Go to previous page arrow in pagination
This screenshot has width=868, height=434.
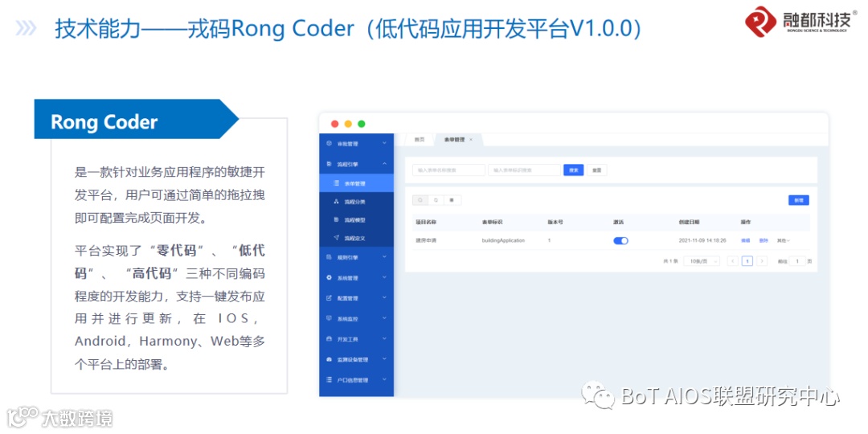(x=733, y=260)
